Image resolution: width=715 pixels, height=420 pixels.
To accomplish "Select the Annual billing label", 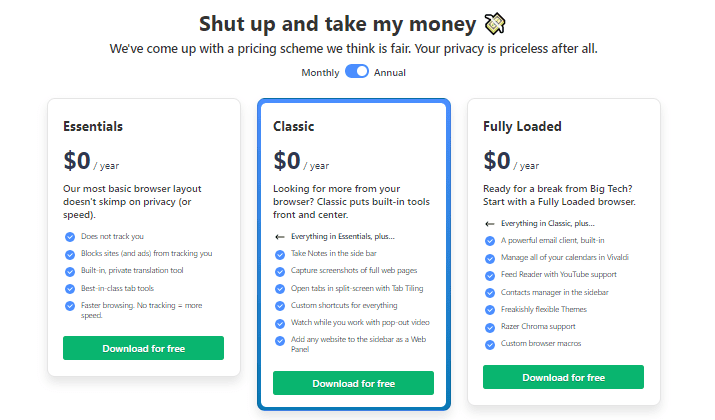I will [x=389, y=73].
